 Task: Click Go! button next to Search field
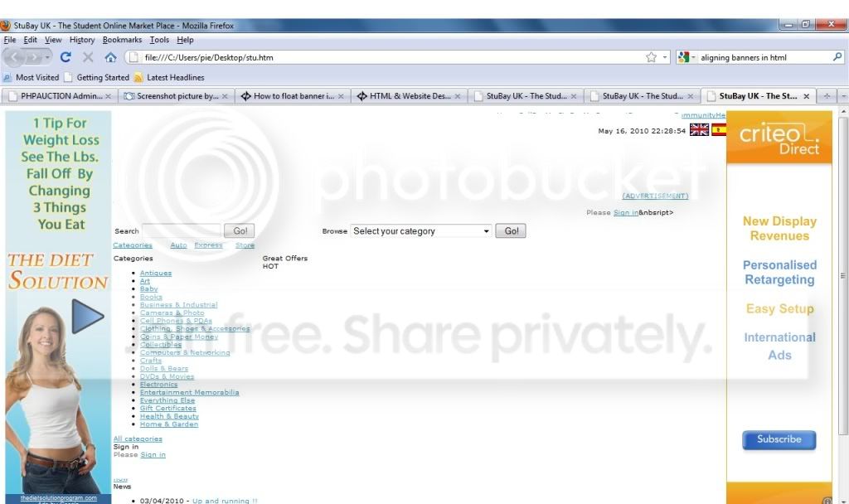click(x=240, y=230)
